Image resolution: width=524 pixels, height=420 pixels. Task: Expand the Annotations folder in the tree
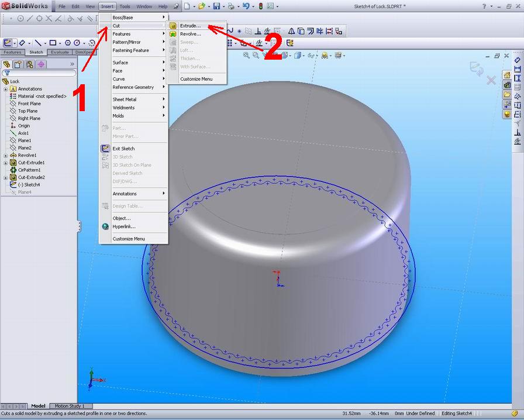5,88
